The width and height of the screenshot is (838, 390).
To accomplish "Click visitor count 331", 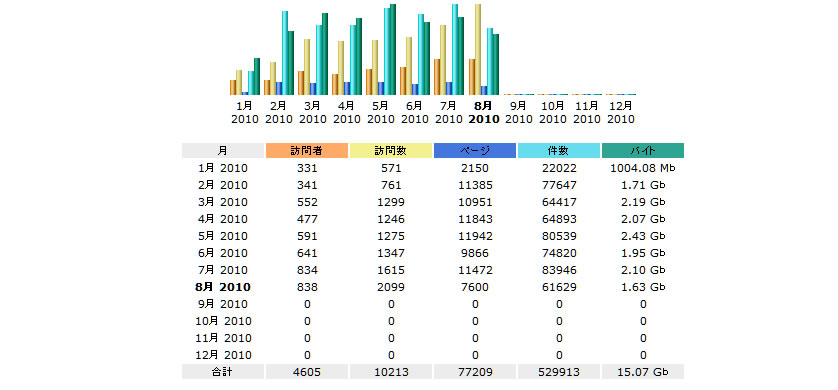I will coord(307,168).
